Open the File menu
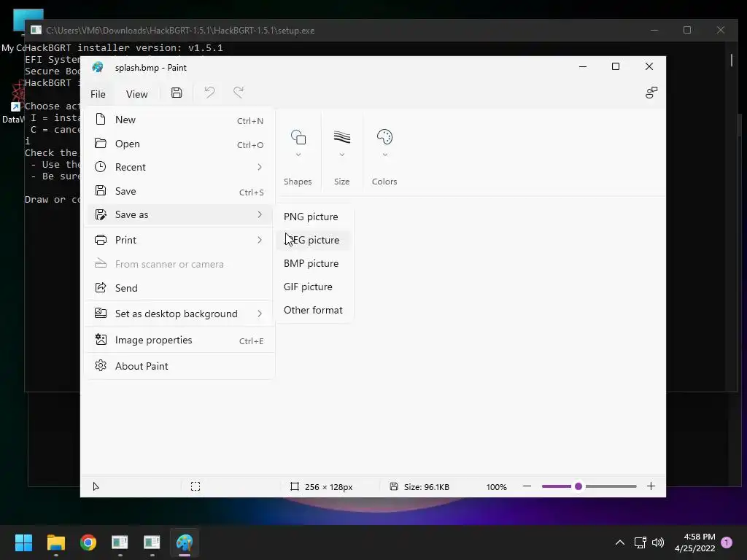747x560 pixels. pyautogui.click(x=98, y=94)
